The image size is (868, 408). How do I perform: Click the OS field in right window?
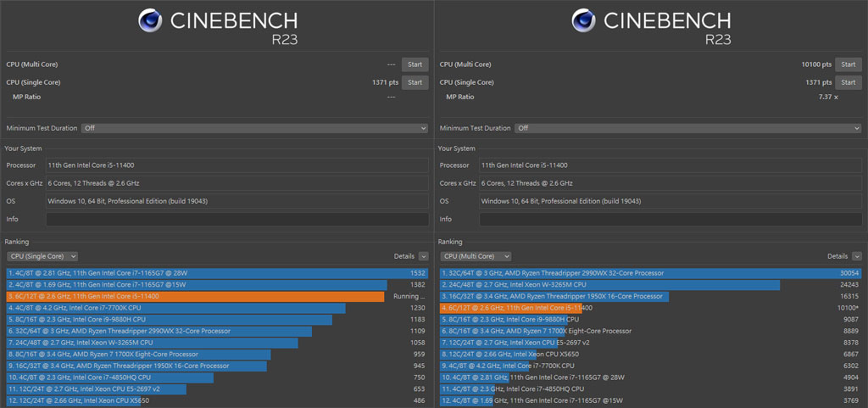pos(670,201)
